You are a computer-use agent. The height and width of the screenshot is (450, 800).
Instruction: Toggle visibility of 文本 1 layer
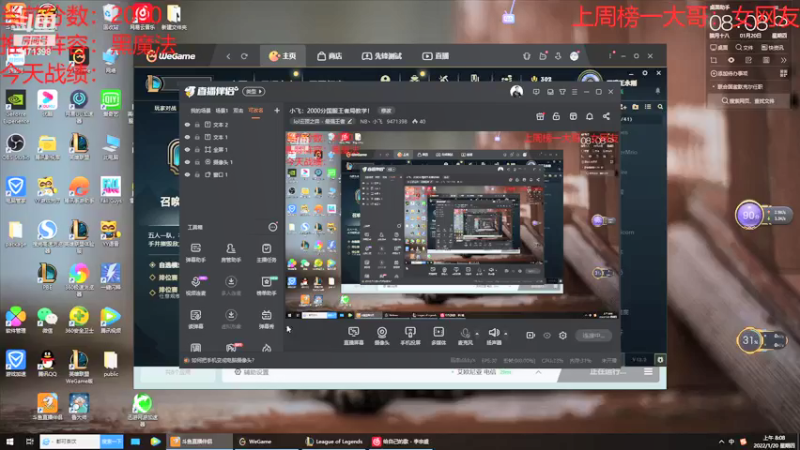point(187,137)
